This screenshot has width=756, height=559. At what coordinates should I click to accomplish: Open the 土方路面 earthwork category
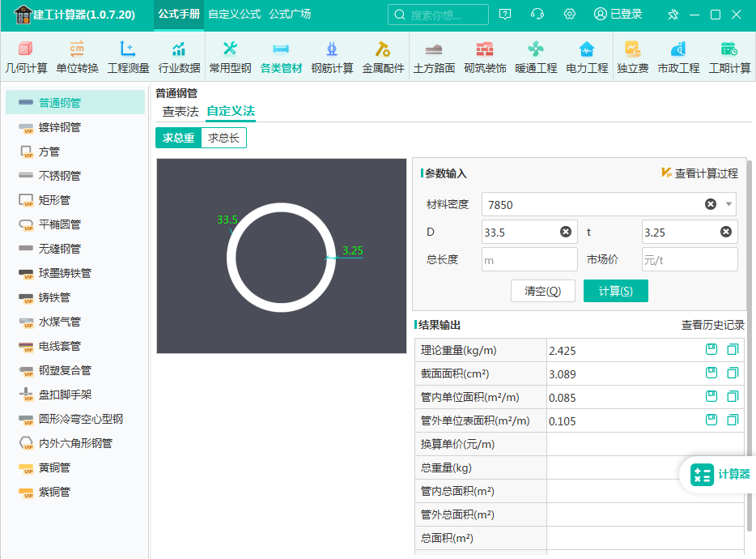click(434, 57)
